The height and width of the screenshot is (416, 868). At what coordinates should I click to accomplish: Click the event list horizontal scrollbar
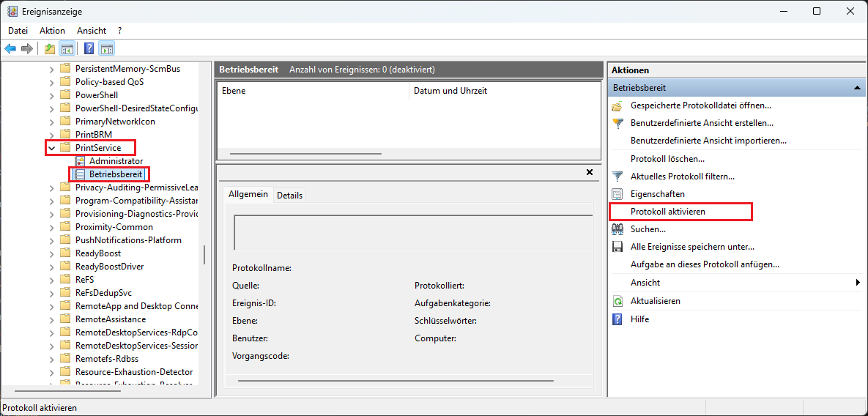305,154
